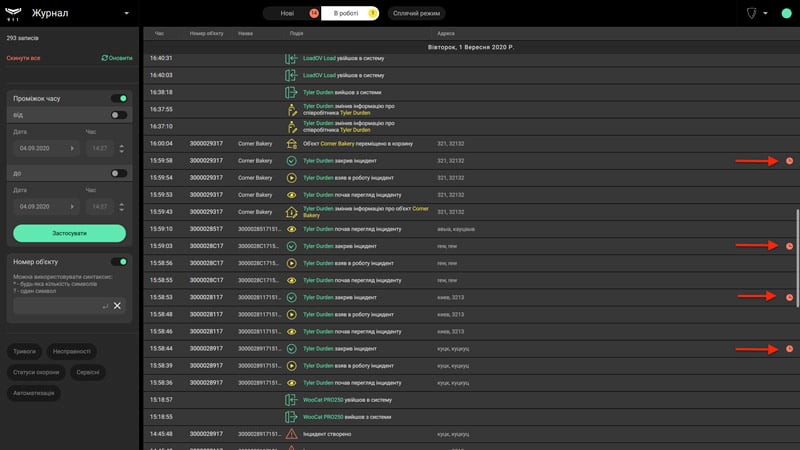Screen dimensions: 800x450
Task: Click the Ajax logo in the top-left corner
Action: (x=13, y=14)
